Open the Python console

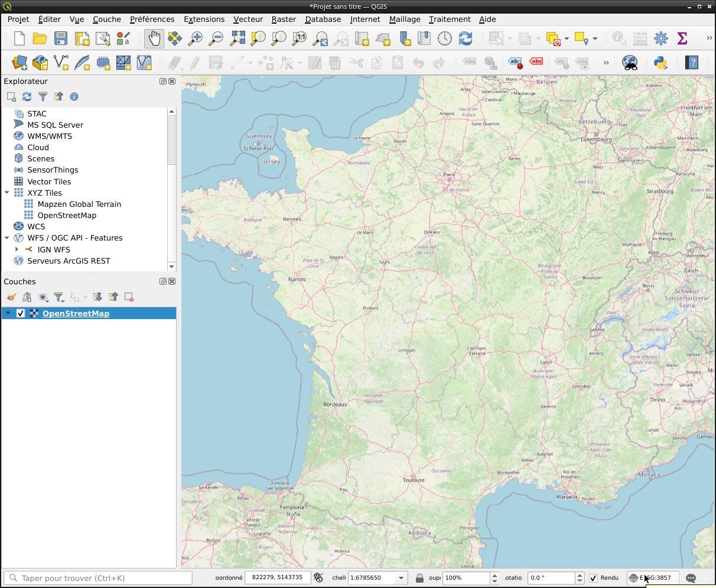660,63
